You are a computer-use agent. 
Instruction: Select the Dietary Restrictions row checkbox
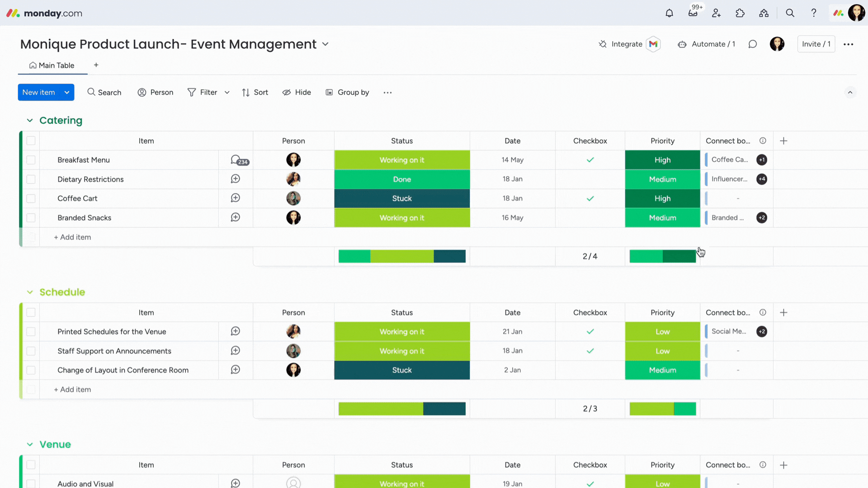pos(31,179)
